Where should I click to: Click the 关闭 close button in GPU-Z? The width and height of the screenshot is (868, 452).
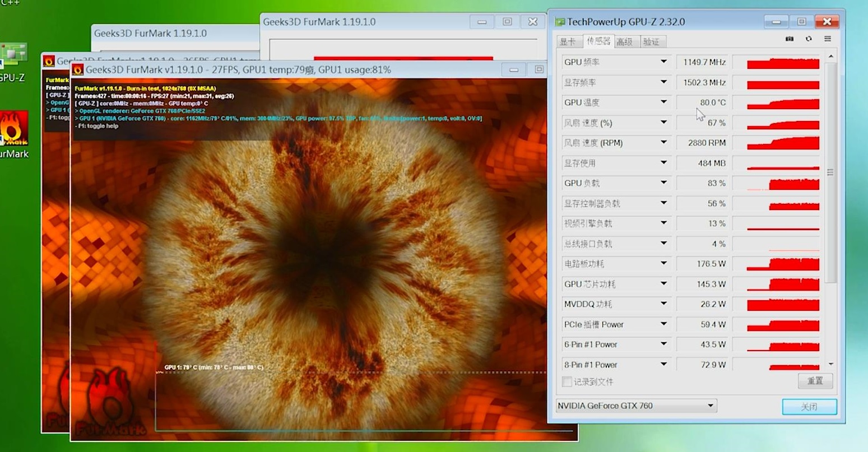click(809, 407)
